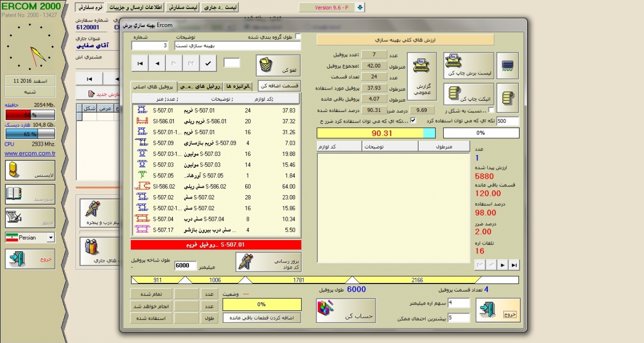Open لايسنس license button in main sidebar

pos(30,170)
